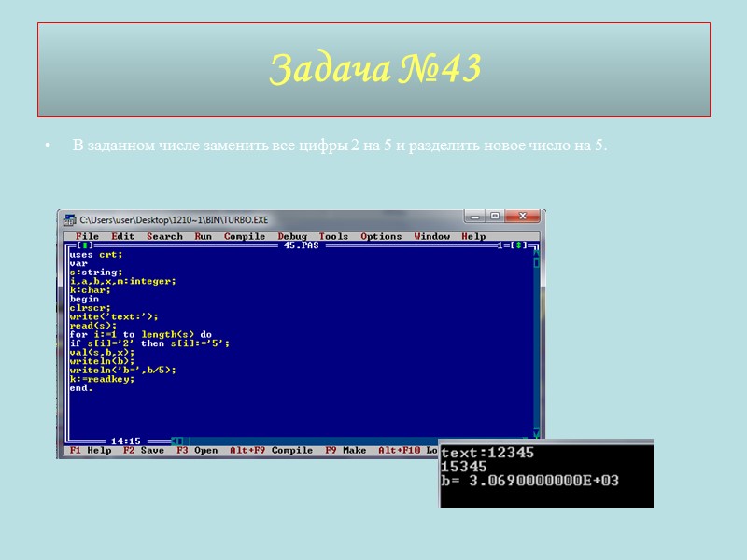Click the 'for i:=1 to length(s) do' line
This screenshot has width=747, height=560.
click(x=141, y=334)
